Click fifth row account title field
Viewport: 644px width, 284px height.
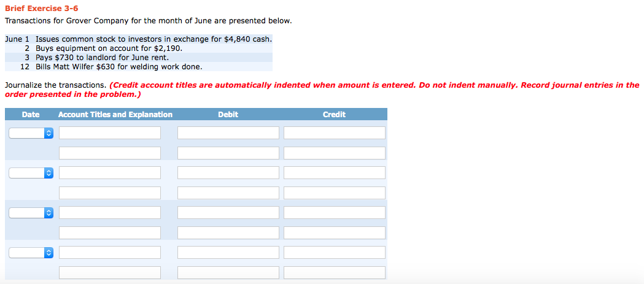coord(110,213)
